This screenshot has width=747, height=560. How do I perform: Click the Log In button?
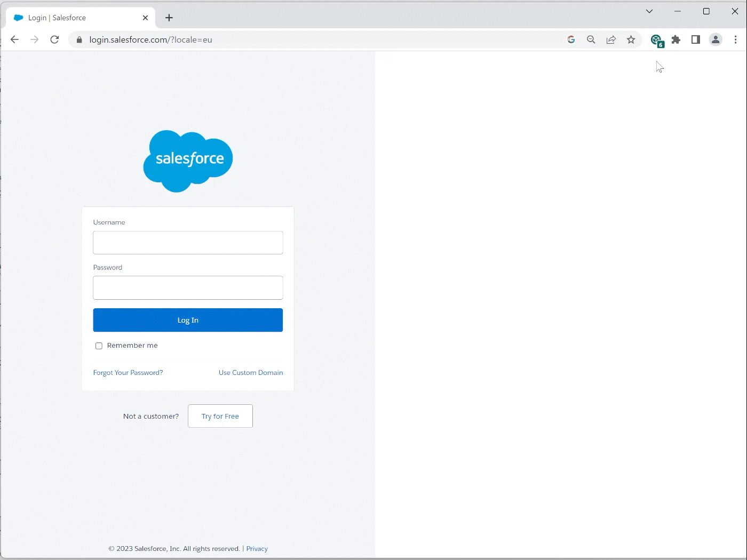188,320
